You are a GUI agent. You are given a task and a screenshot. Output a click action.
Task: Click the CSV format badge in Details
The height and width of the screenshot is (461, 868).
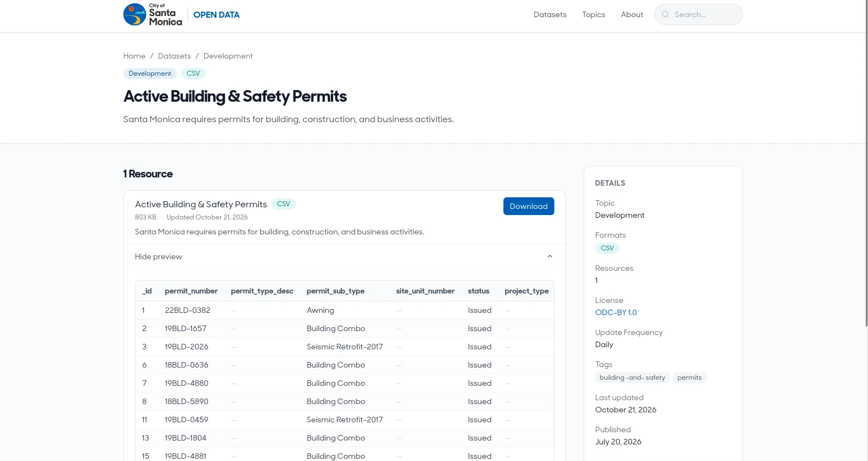pyautogui.click(x=607, y=248)
